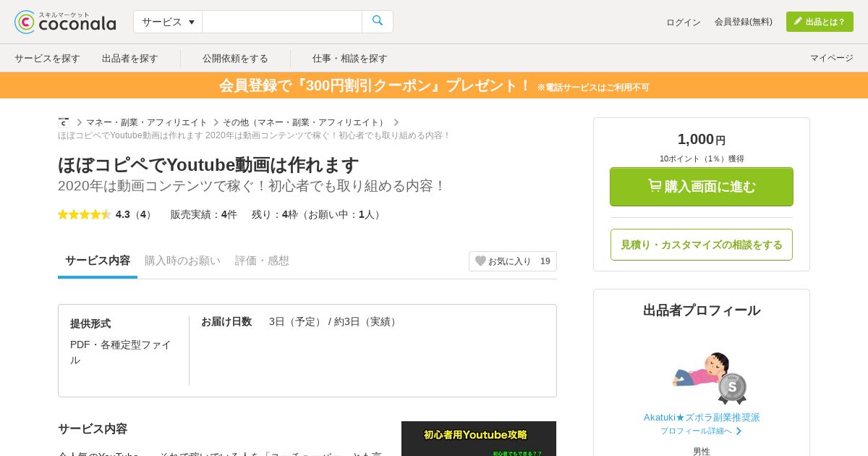Switch to 評価・感想 tab
Image resolution: width=868 pixels, height=456 pixels.
click(262, 261)
